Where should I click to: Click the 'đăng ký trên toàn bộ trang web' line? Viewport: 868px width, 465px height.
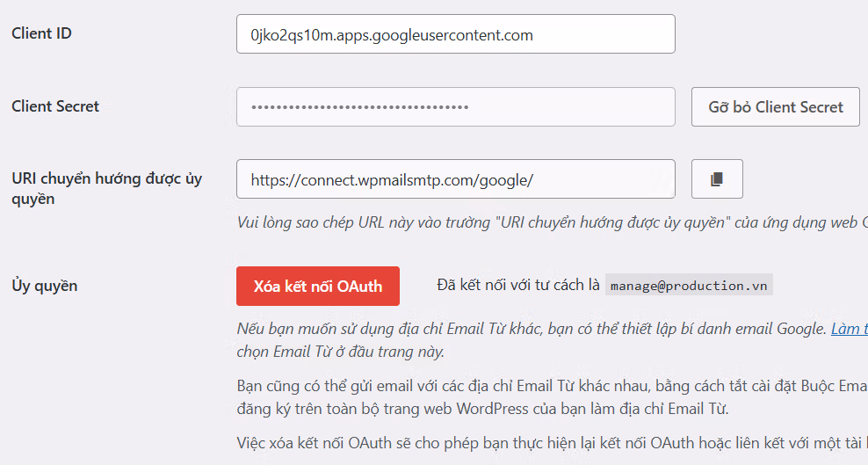483,409
